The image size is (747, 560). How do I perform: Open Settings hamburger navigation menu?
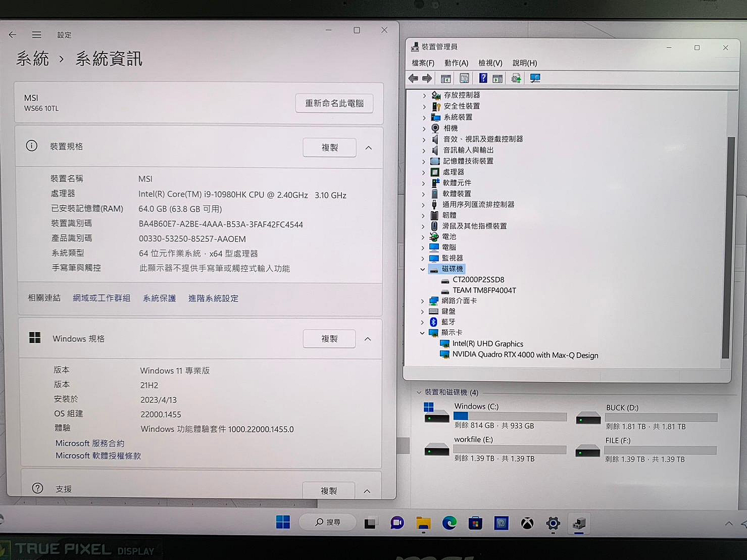click(36, 35)
